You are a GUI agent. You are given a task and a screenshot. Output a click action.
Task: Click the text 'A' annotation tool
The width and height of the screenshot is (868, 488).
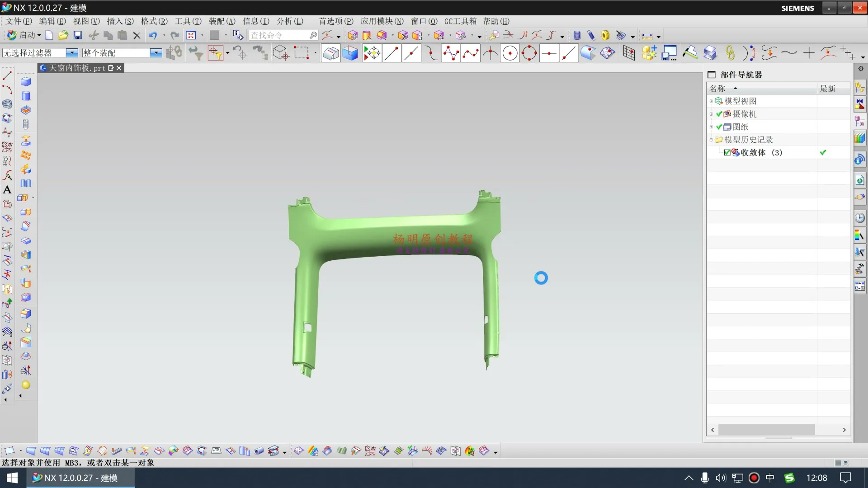pyautogui.click(x=7, y=190)
